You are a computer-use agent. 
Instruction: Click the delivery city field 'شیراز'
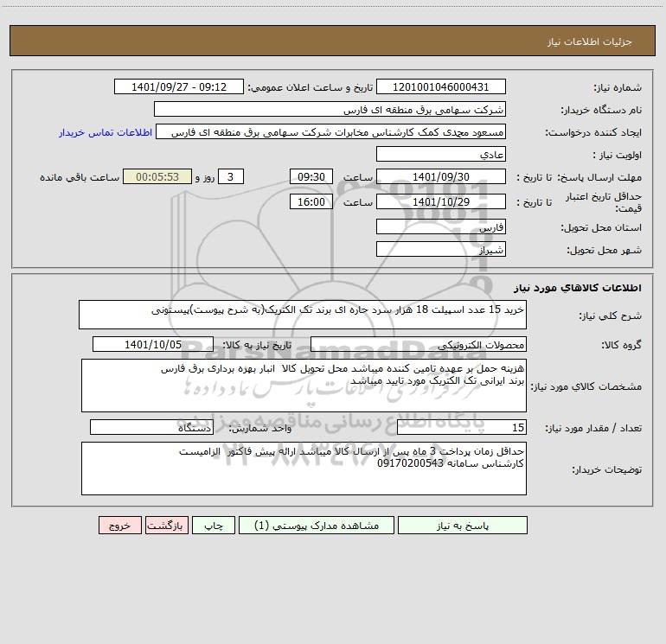tap(441, 249)
